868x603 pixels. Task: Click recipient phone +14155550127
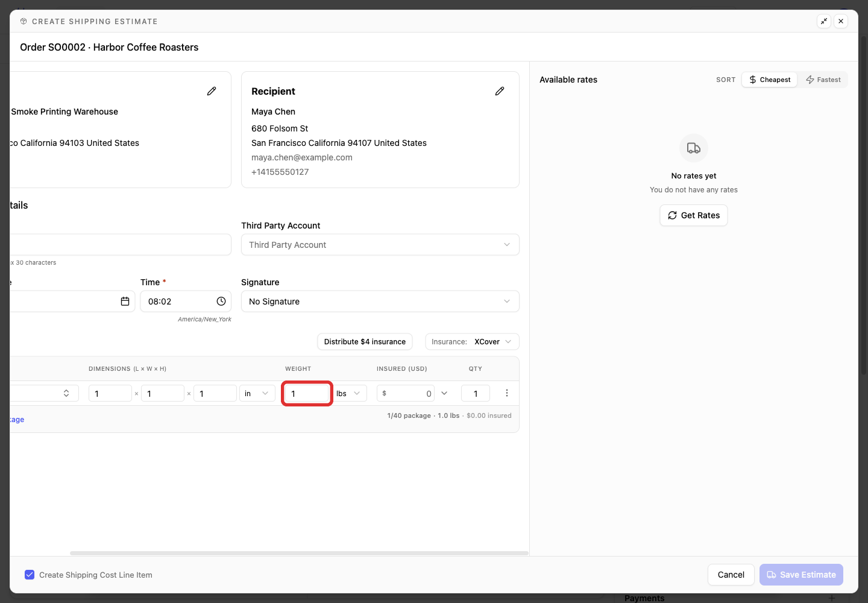pos(280,172)
